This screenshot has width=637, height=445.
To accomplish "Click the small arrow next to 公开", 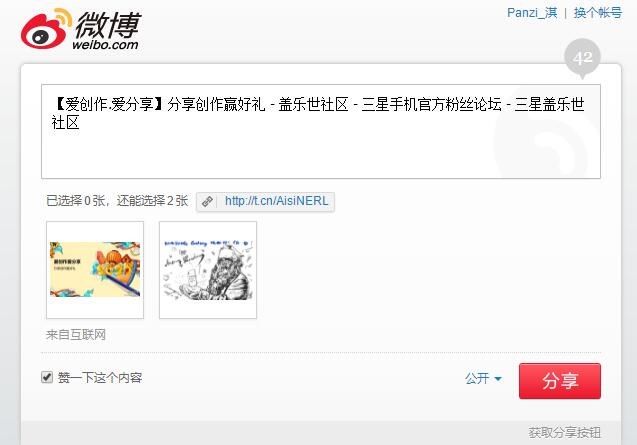I will click(498, 379).
